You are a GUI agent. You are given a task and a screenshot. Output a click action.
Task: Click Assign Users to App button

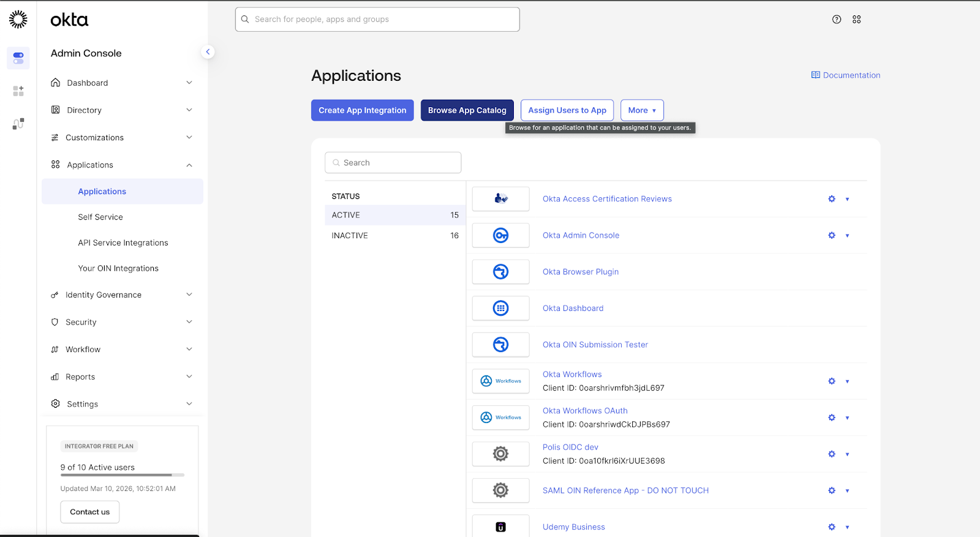[x=567, y=110]
